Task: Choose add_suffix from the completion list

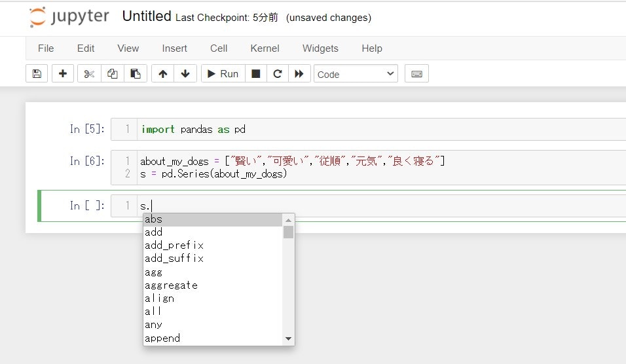Action: 213,259
